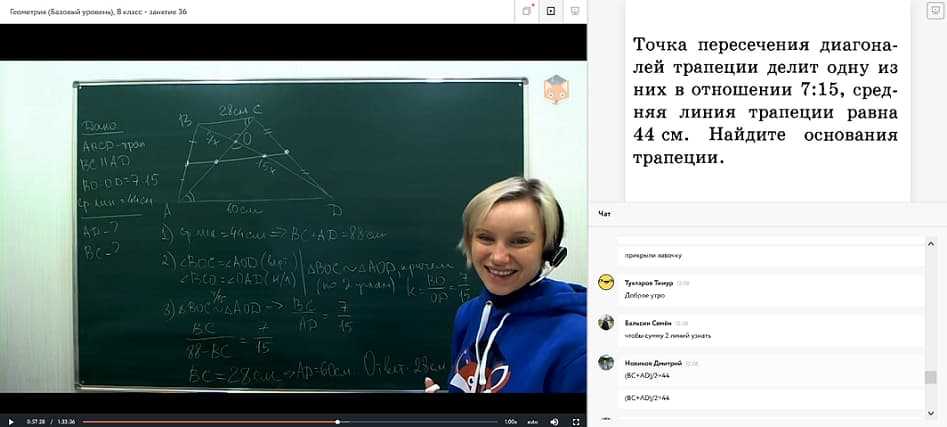Image resolution: width=947 pixels, height=427 pixels.
Task: Open the video quality auto menu
Action: pos(533,421)
